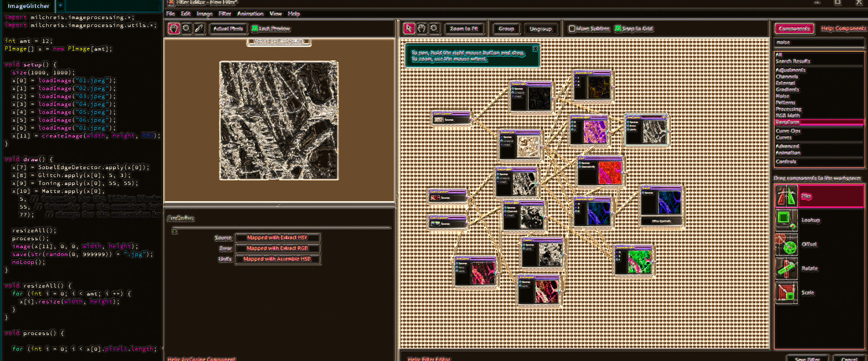
Task: Open the Units 'Mapped with Assemble HSB' field
Action: pyautogui.click(x=278, y=259)
